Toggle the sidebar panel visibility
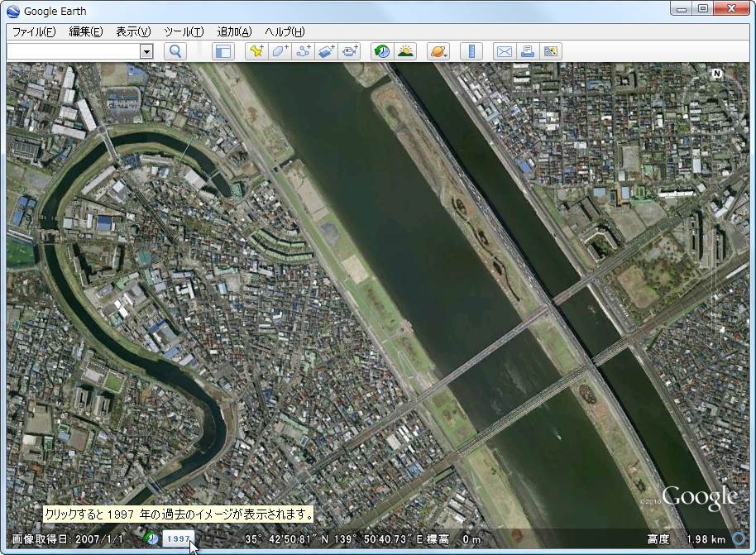756x555 pixels. 223,51
